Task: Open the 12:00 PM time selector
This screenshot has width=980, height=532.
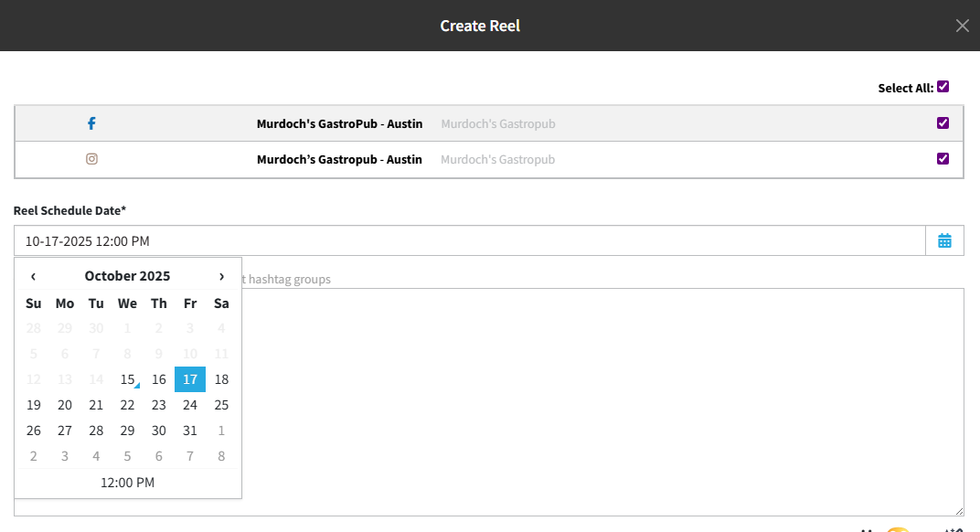Action: point(127,483)
